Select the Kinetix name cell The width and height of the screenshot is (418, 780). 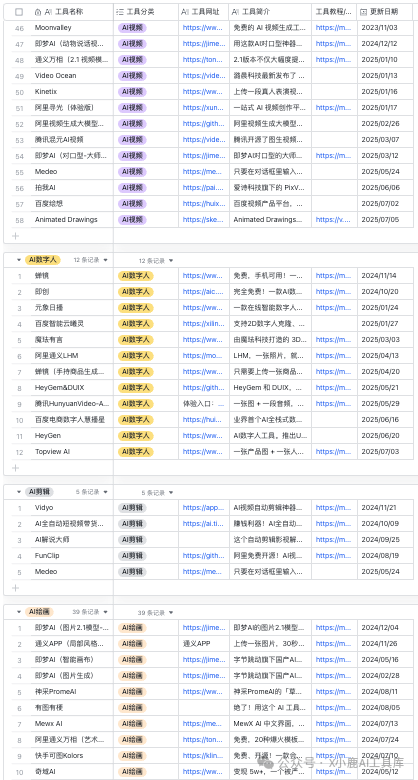pos(72,92)
